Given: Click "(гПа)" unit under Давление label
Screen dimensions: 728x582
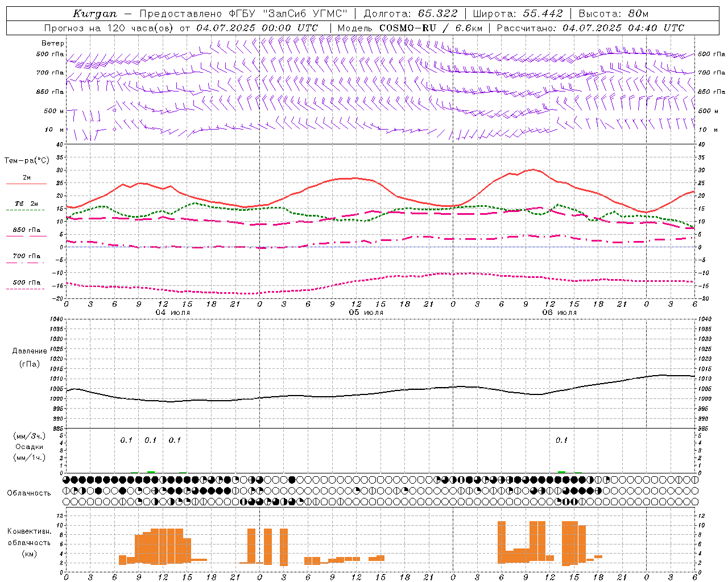Looking at the screenshot, I should (30, 364).
